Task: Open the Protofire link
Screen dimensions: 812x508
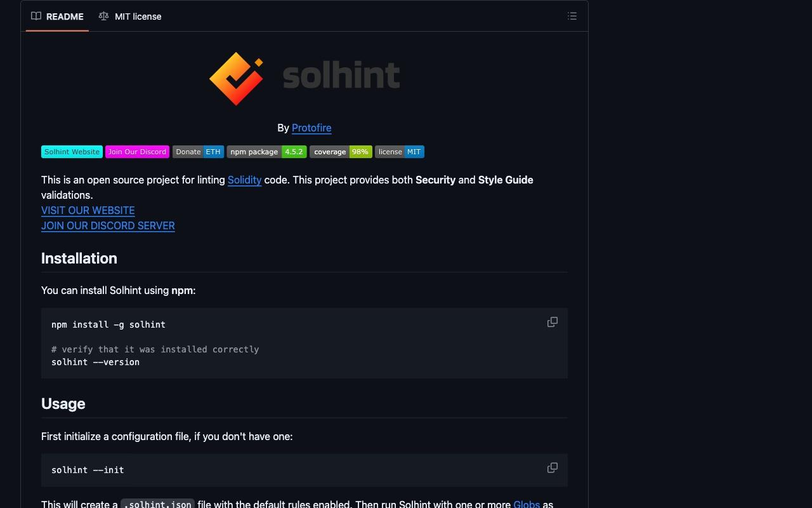Action: click(x=311, y=128)
